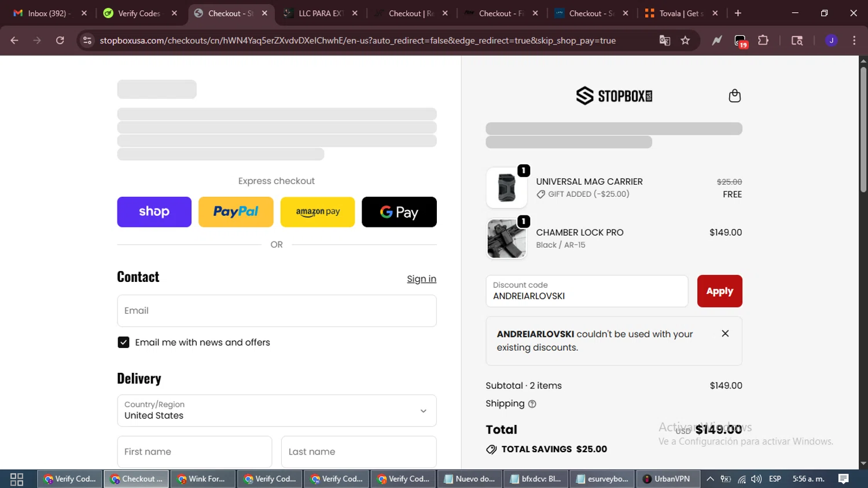Show hidden system tray icons

710,479
